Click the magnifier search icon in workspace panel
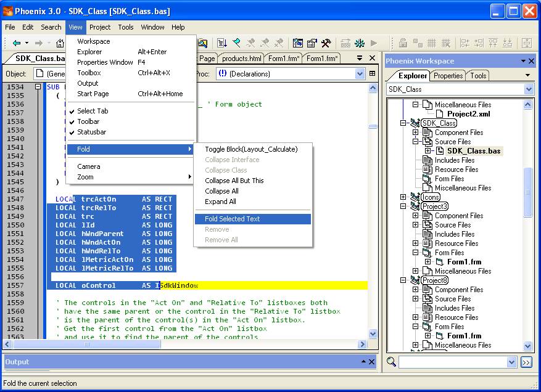This screenshot has height=392, width=541. (x=391, y=362)
